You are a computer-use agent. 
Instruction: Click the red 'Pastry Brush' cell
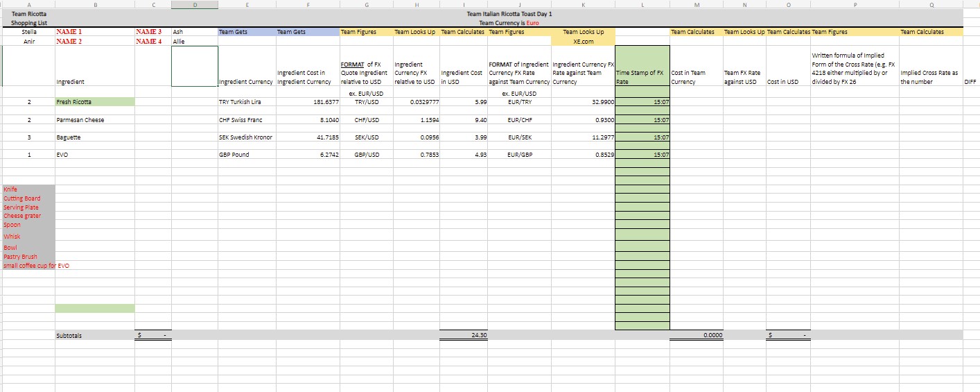[29, 257]
